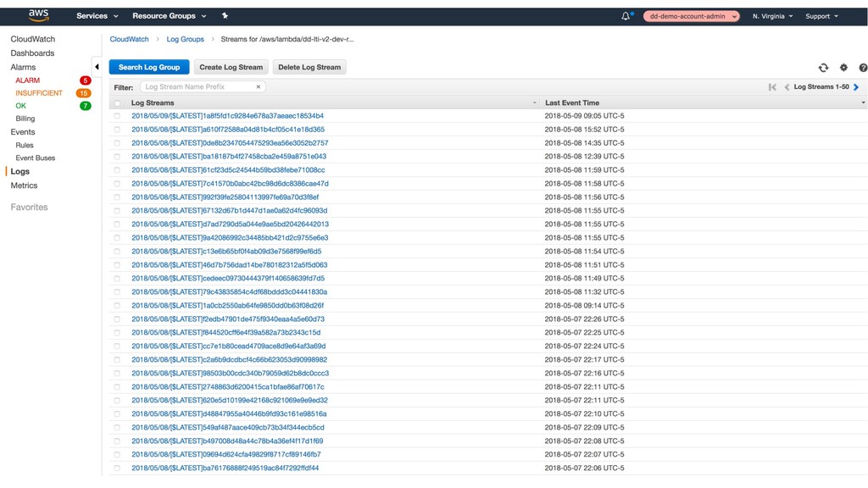Check the box for stream a610f72588a04d81b4cf05c41e18d365

[x=117, y=130]
